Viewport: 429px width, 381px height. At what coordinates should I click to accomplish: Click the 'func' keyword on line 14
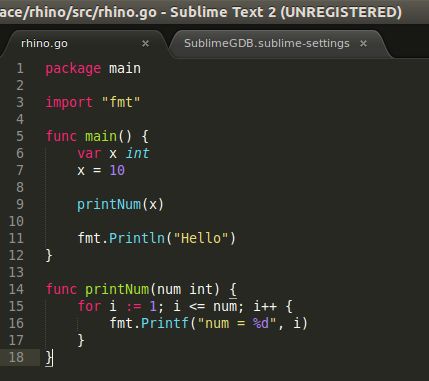pos(61,289)
